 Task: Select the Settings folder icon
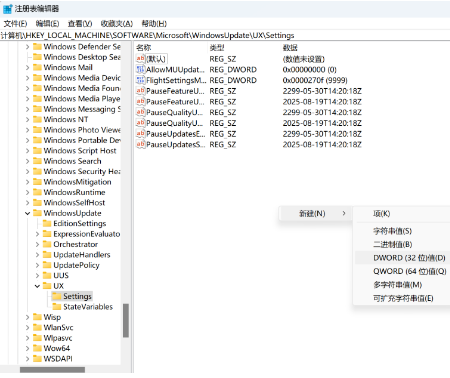(x=57, y=296)
